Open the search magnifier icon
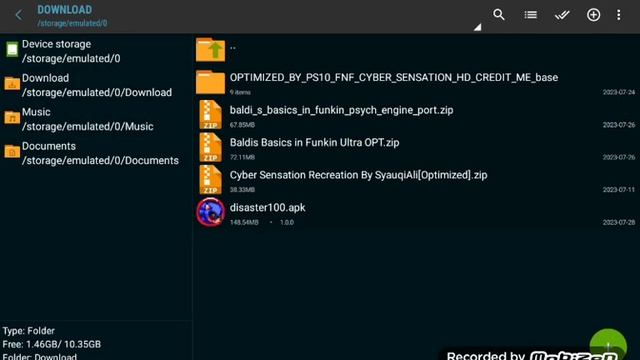The image size is (640, 360). 498,15
